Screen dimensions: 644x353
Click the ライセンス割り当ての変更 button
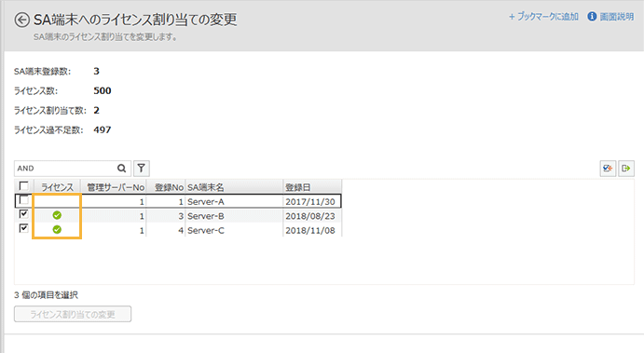click(x=73, y=314)
